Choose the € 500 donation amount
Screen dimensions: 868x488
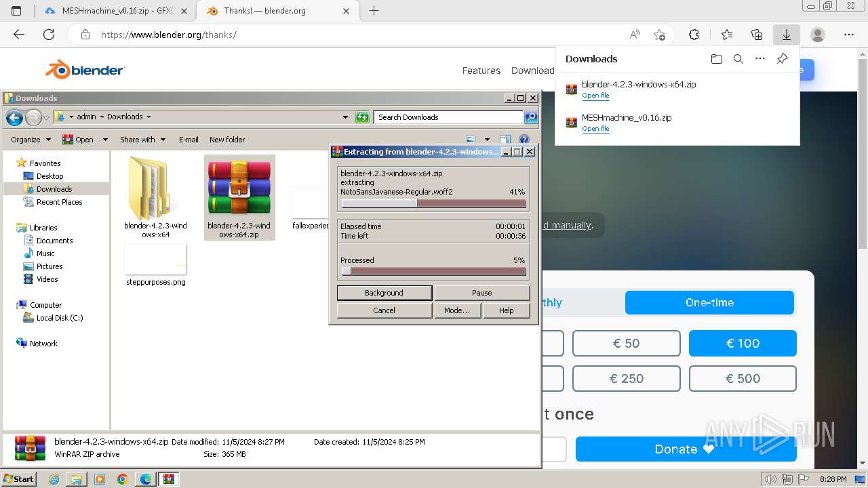(743, 379)
